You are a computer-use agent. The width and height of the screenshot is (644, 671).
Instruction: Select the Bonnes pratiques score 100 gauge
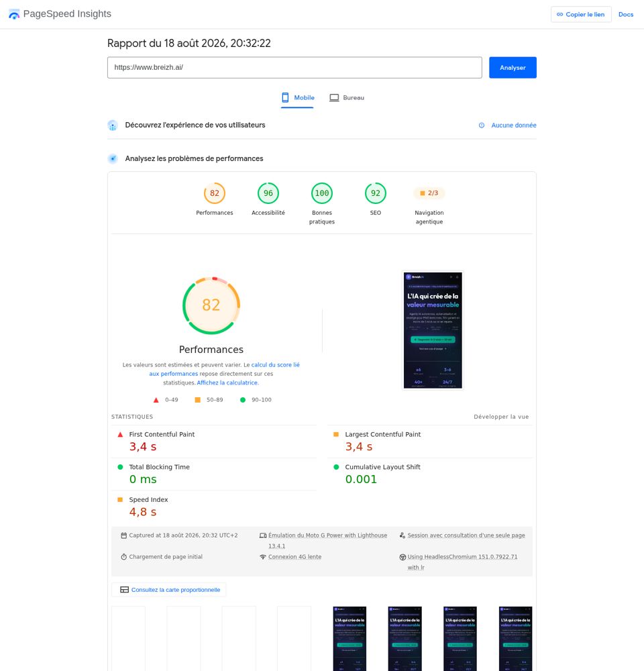(322, 193)
